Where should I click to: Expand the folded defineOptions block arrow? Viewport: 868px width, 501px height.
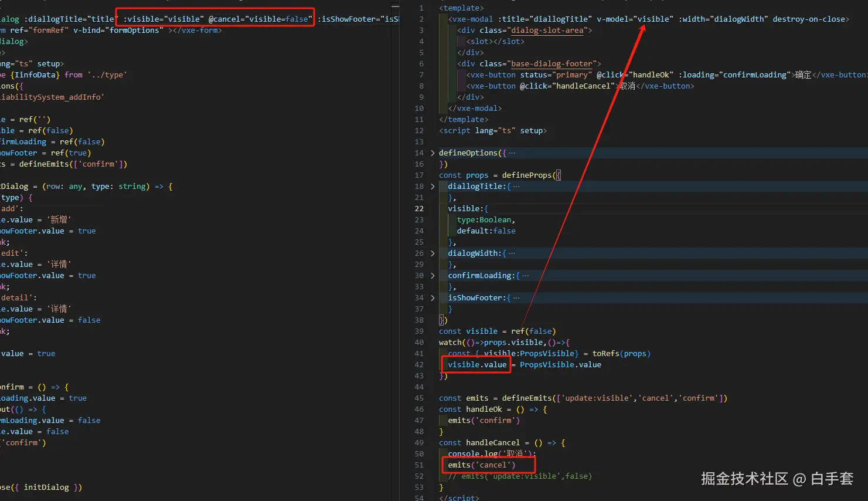coord(433,153)
